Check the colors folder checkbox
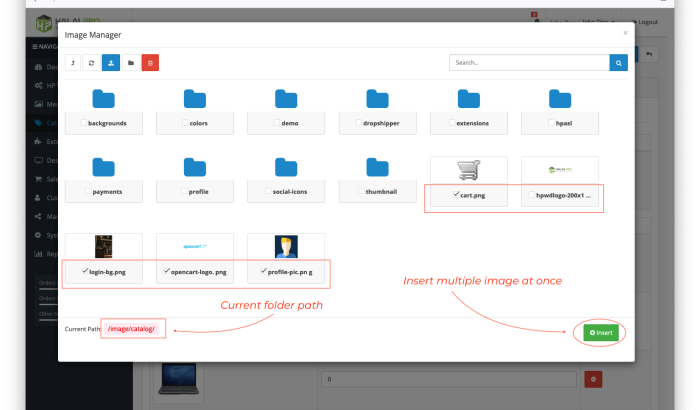The width and height of the screenshot is (700, 410). coord(185,122)
